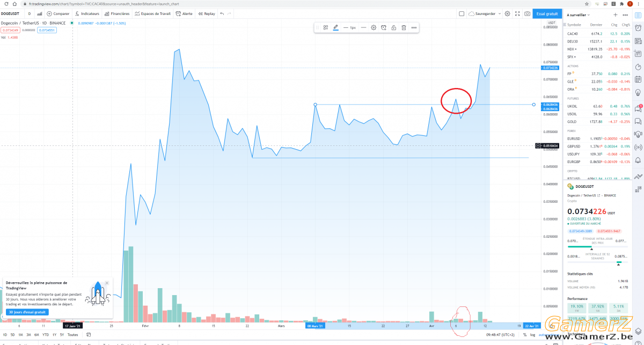Undo the last chart action

[222, 13]
